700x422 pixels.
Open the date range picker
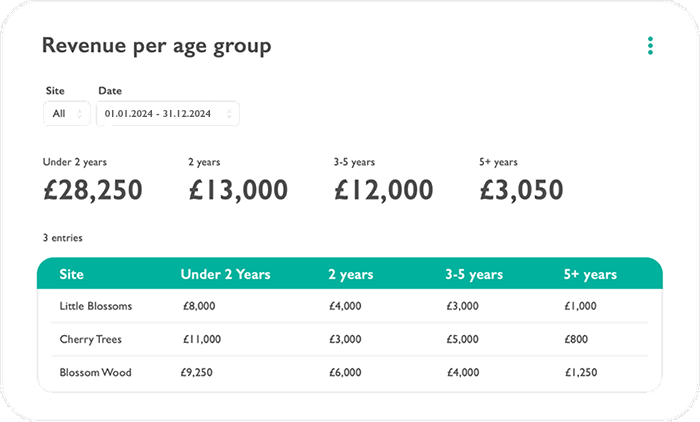tap(167, 114)
